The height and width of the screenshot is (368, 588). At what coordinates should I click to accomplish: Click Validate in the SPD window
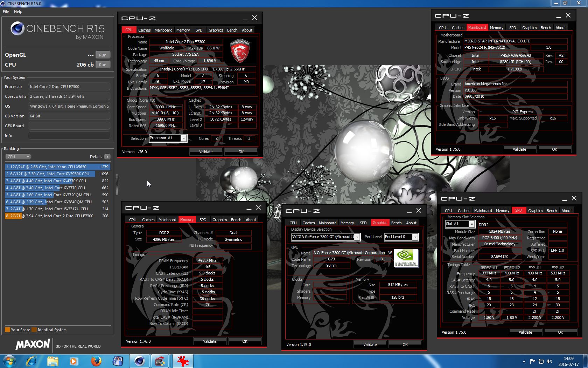(x=525, y=332)
